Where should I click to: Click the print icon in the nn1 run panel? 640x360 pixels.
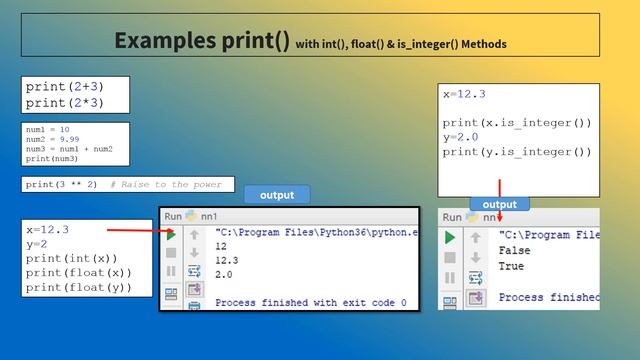click(x=194, y=305)
